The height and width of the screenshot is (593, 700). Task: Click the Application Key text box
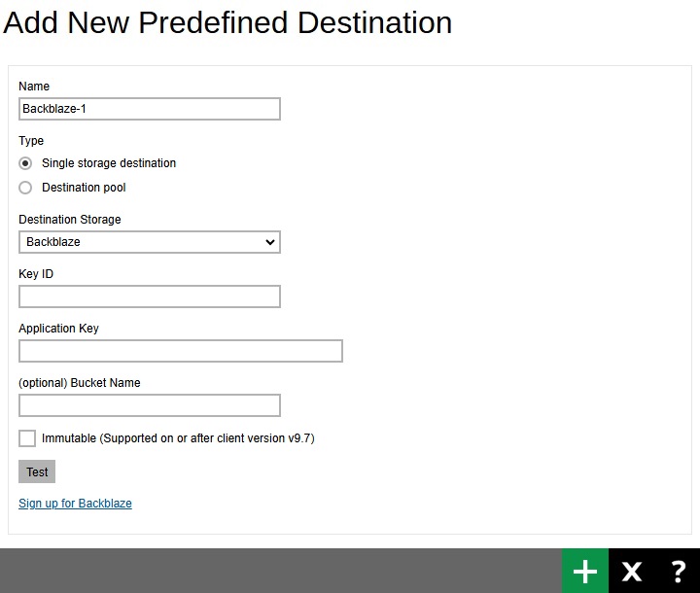[x=181, y=351]
